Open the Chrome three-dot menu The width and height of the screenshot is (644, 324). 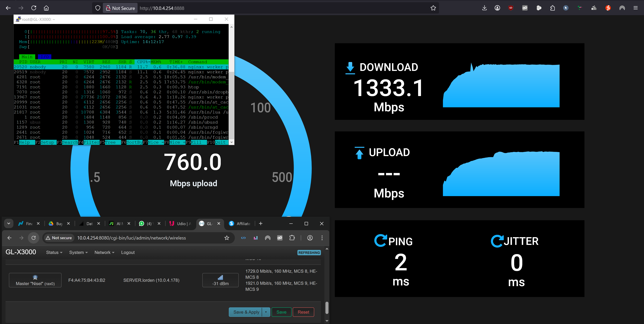click(322, 238)
